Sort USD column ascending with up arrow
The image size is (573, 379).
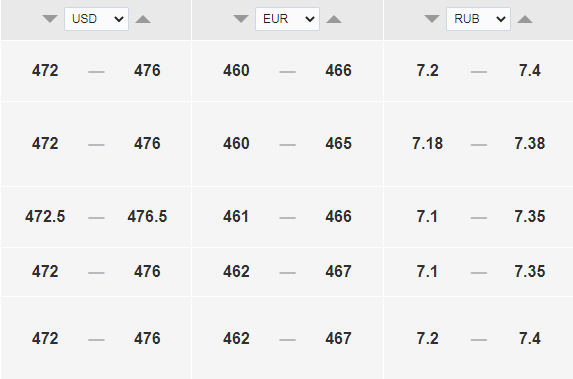pyautogui.click(x=143, y=19)
